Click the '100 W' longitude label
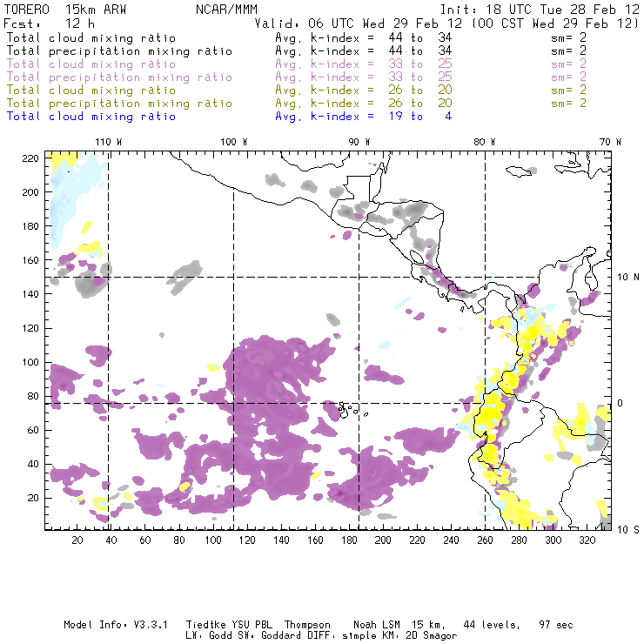 click(233, 142)
